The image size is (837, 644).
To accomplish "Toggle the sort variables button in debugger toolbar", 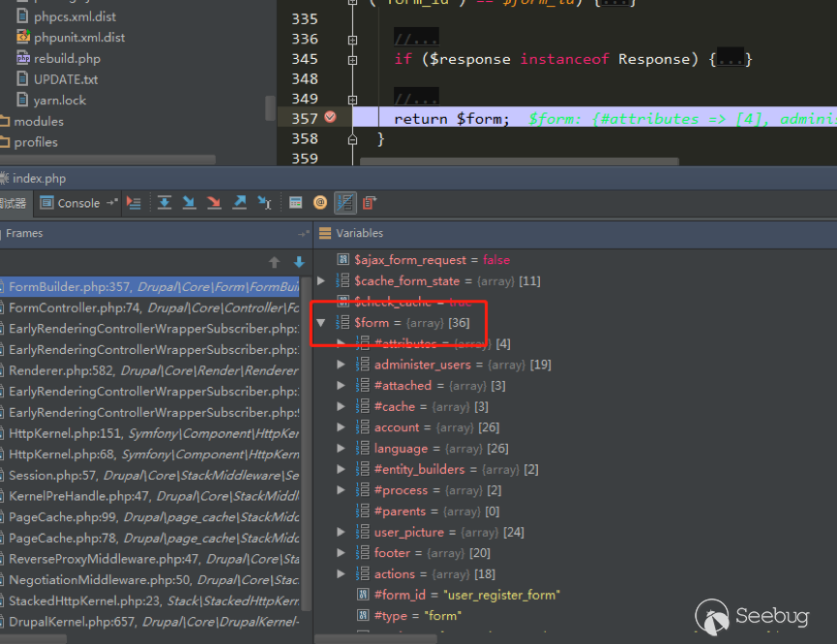I will 344,203.
